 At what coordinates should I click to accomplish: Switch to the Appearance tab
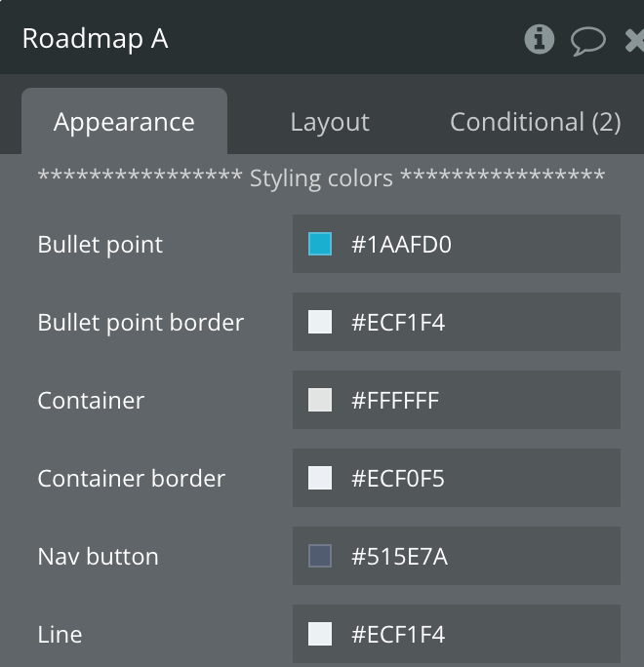coord(124,121)
